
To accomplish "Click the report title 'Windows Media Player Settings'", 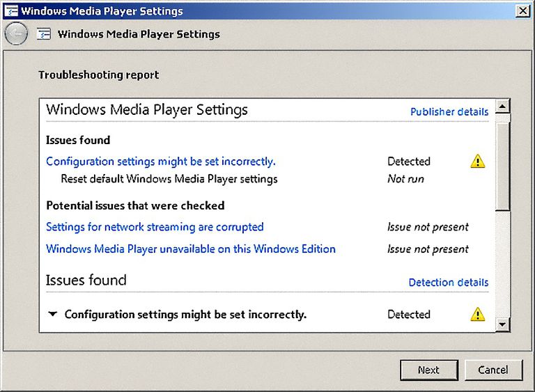I will [x=147, y=110].
